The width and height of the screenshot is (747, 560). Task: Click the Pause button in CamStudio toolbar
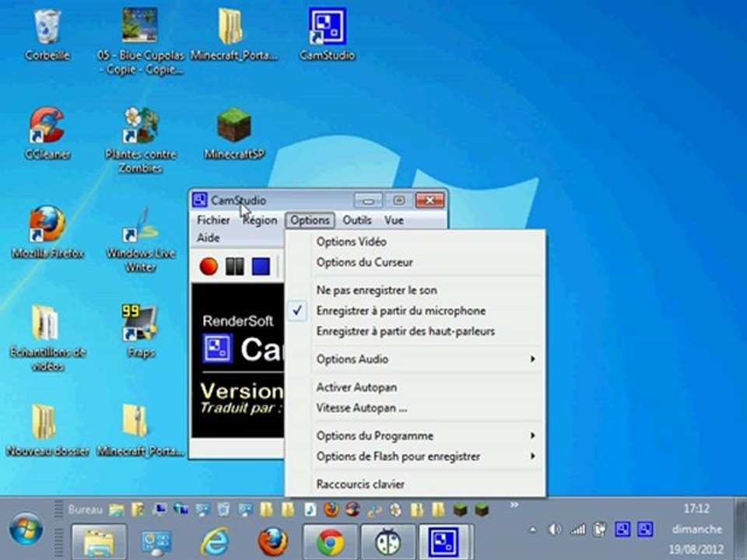pyautogui.click(x=234, y=266)
